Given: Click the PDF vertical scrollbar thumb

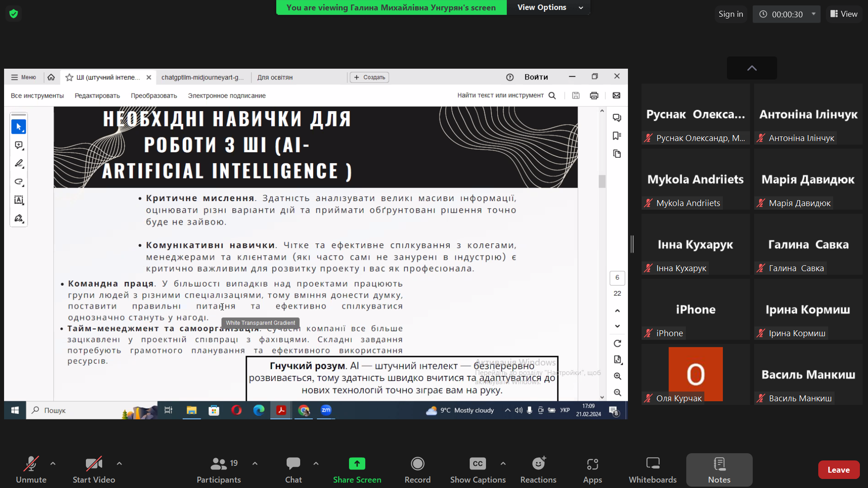Looking at the screenshot, I should (602, 181).
